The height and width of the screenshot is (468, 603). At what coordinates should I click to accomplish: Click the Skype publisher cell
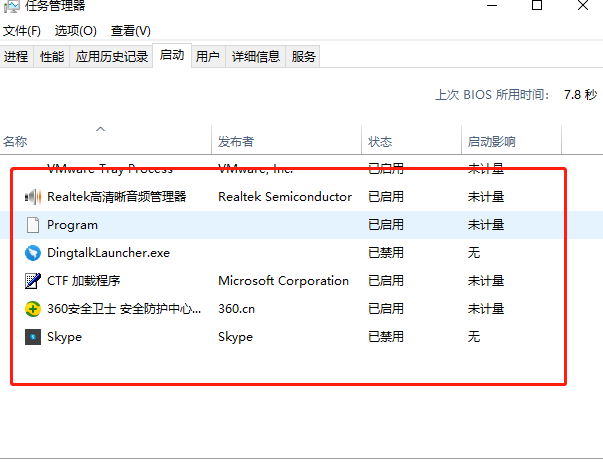click(235, 337)
